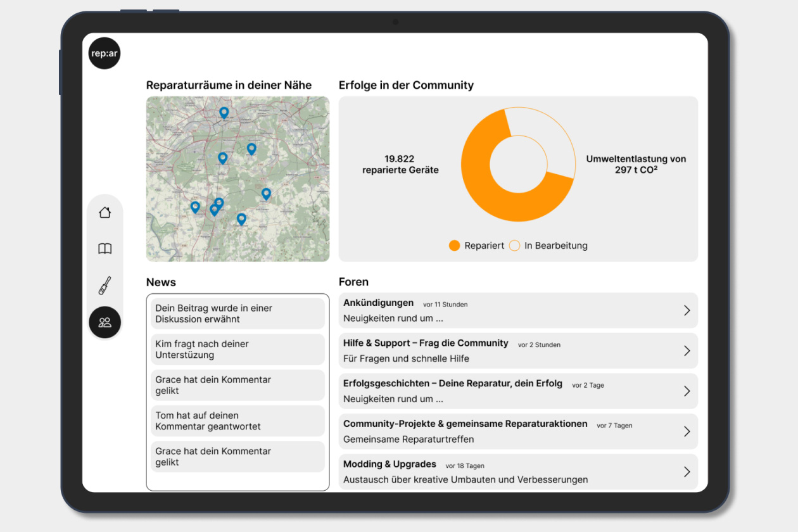Image resolution: width=798 pixels, height=532 pixels.
Task: Toggle the In Bearbeitung legend marker
Action: click(x=514, y=246)
